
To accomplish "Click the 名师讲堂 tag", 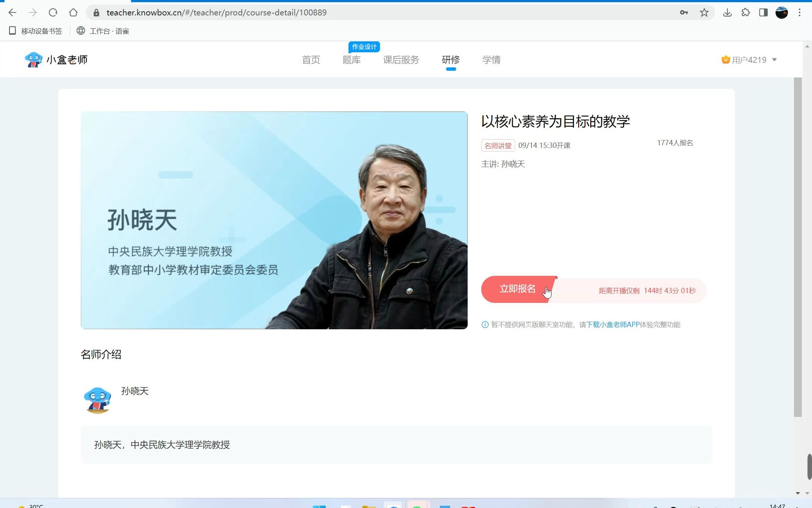I will (498, 146).
